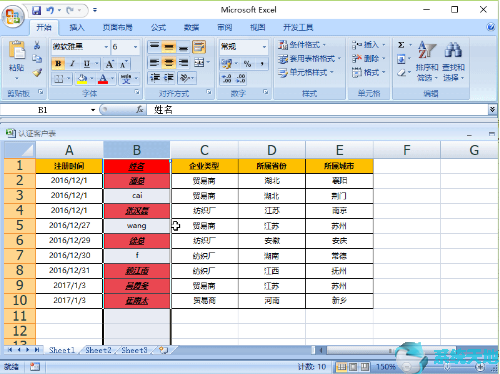Toggle Bold formatting
This screenshot has height=374, width=500.
tap(58, 63)
